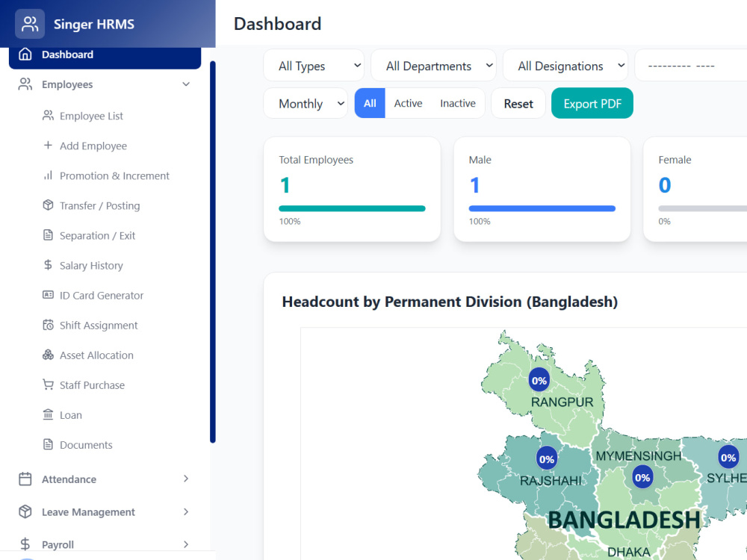
Task: Open the ID Card Generator link
Action: click(x=102, y=295)
